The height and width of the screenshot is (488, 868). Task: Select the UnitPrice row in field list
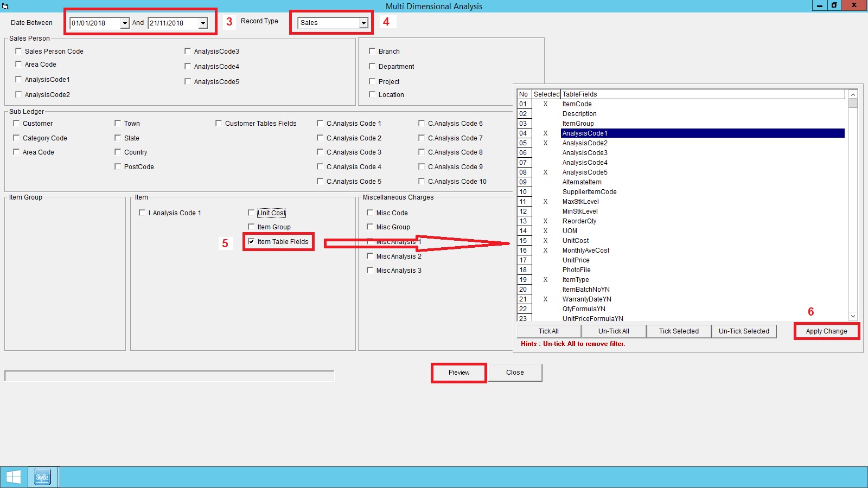576,260
